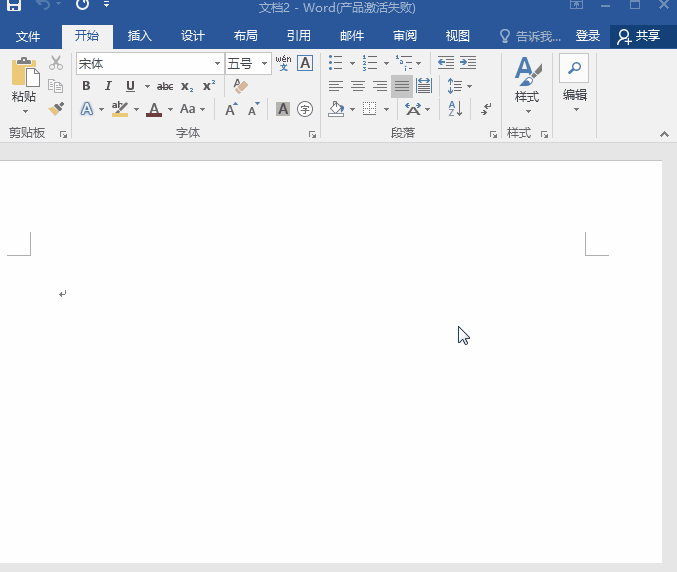
Task: Apply subscript formatting
Action: click(187, 86)
